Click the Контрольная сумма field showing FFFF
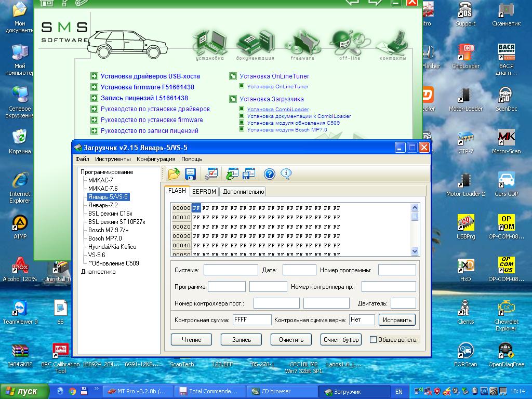 [x=252, y=320]
